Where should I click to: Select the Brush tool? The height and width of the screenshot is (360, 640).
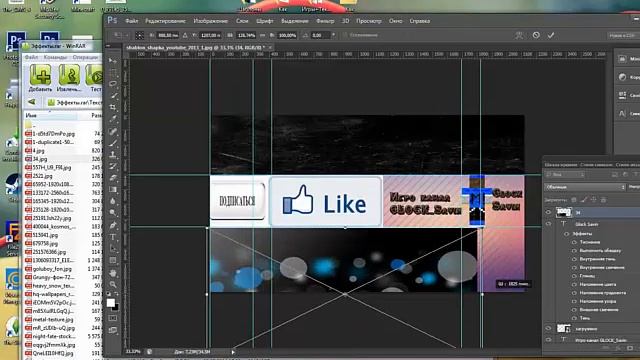[113, 143]
